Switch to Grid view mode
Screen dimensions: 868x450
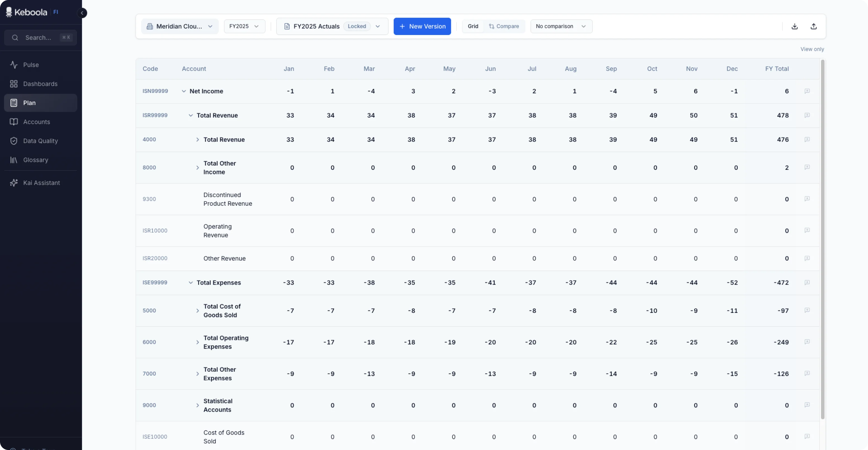click(x=473, y=26)
